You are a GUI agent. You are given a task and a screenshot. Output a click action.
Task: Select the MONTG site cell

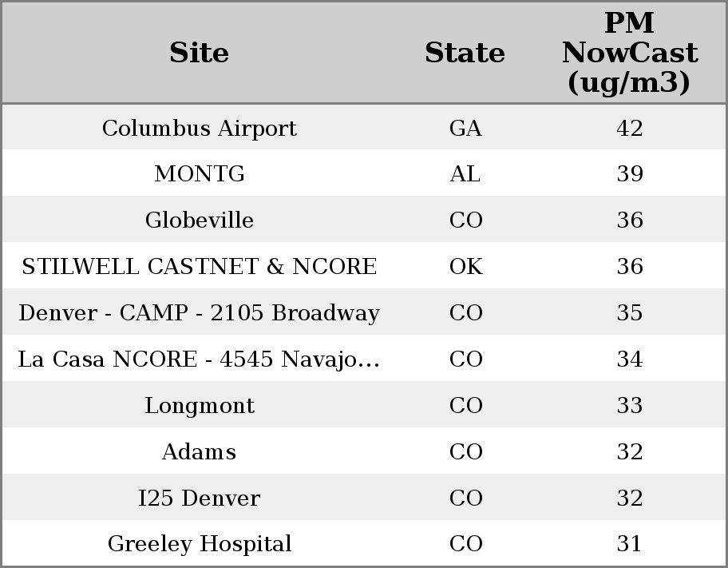[x=200, y=174]
